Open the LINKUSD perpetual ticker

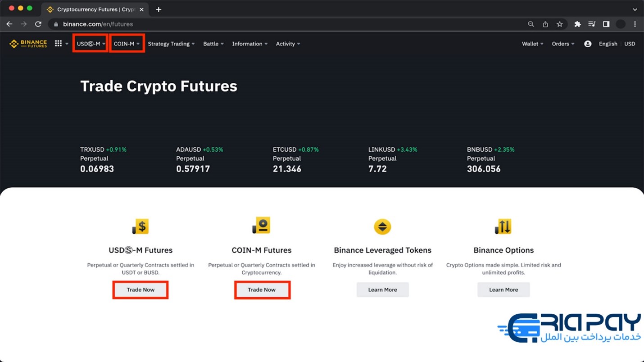[x=393, y=160]
